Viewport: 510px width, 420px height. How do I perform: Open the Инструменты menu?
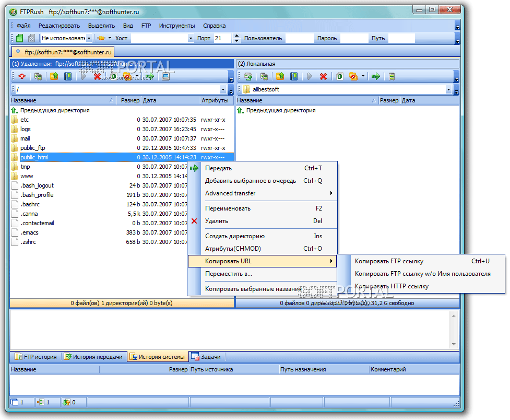177,26
